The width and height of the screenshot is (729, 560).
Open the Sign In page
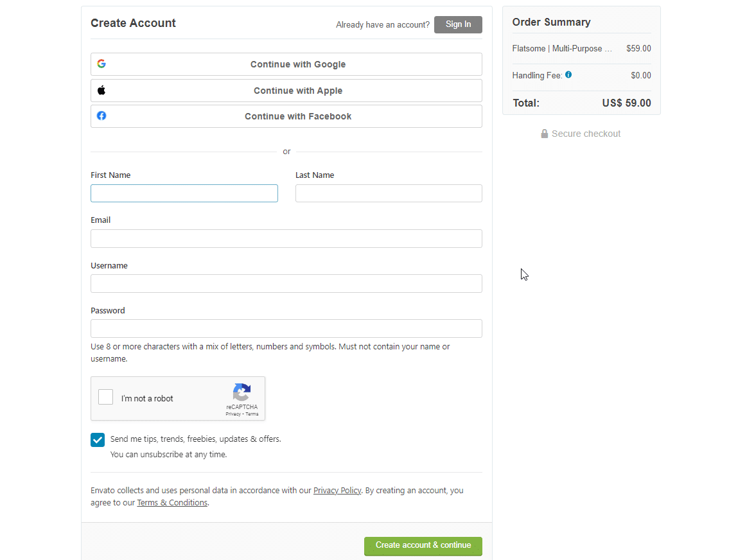(458, 24)
